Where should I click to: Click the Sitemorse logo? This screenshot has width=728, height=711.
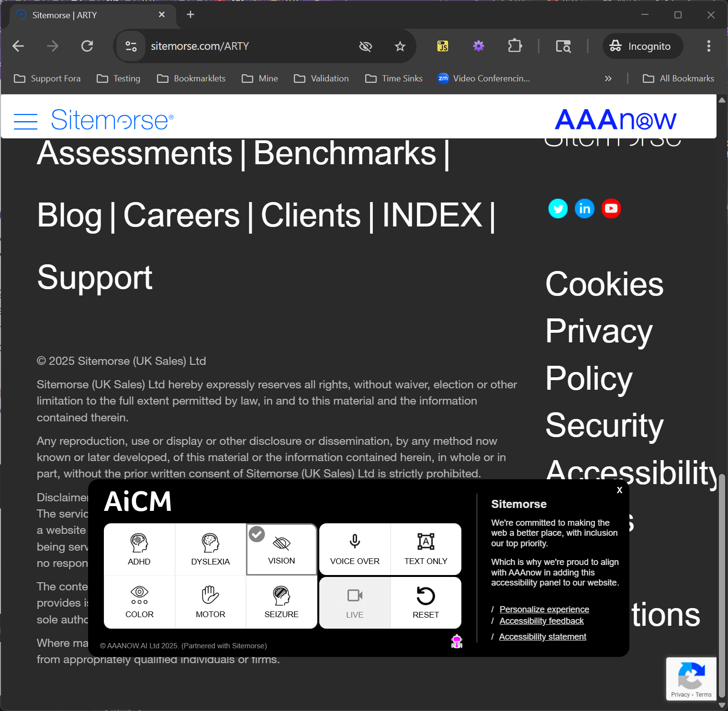pyautogui.click(x=112, y=120)
